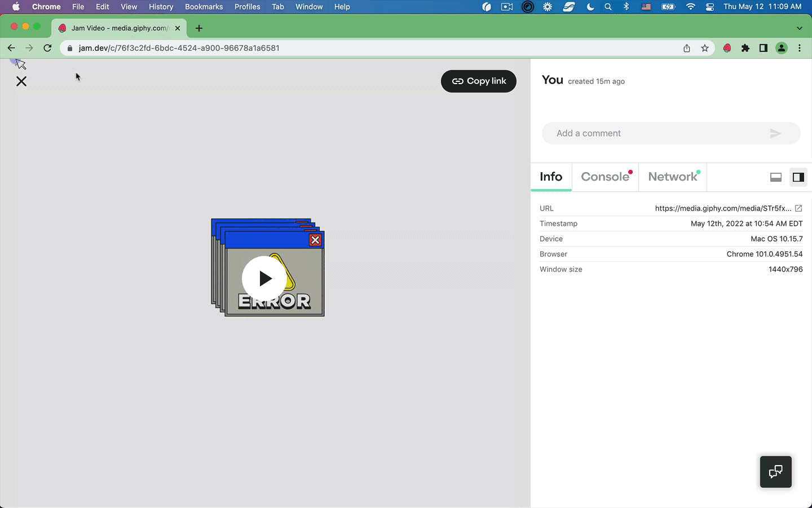Open the View menu
Image resolution: width=812 pixels, height=508 pixels.
click(129, 7)
